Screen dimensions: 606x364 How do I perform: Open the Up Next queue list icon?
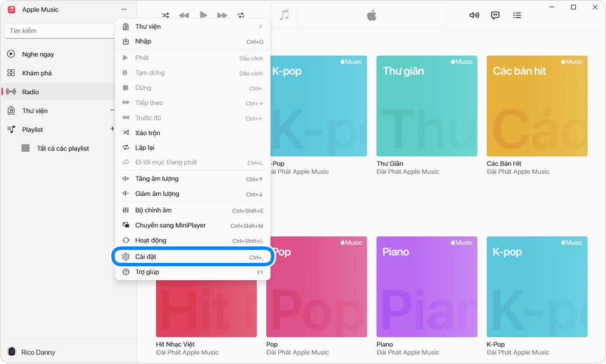coord(517,15)
